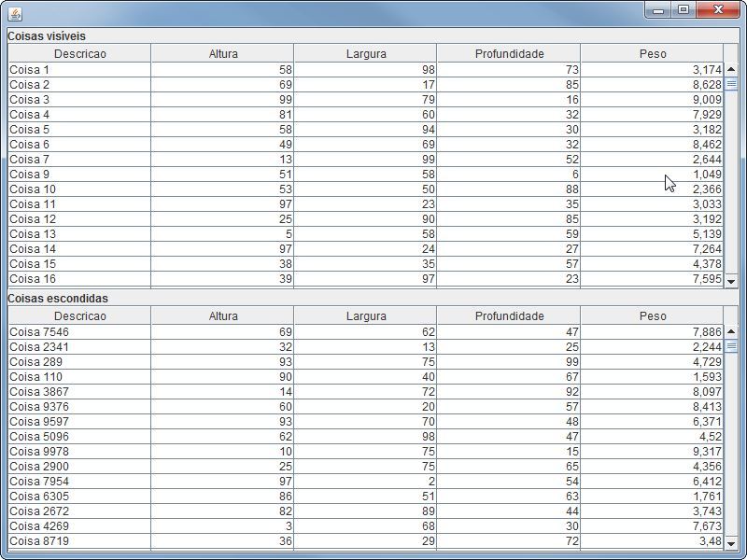Select row Coisa 12
This screenshot has width=747, height=560.
366,218
